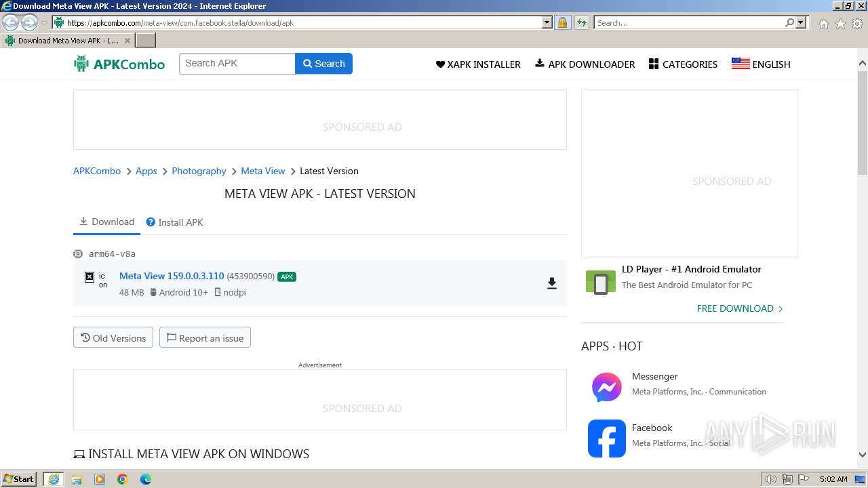Image resolution: width=868 pixels, height=488 pixels.
Task: Click the Refresh page icon
Action: click(581, 22)
